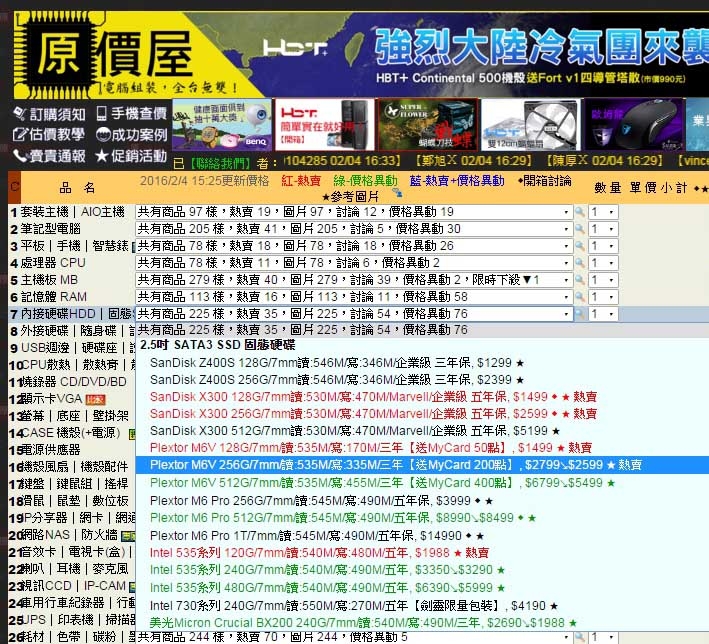Expand the 筆記型電腦 product dropdown
Viewport: 709px width, 644px height.
point(354,229)
